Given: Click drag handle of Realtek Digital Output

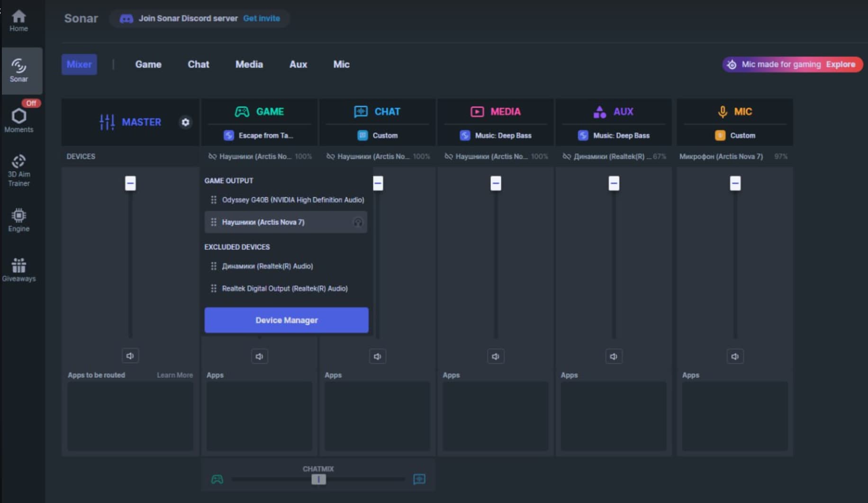Looking at the screenshot, I should (214, 289).
